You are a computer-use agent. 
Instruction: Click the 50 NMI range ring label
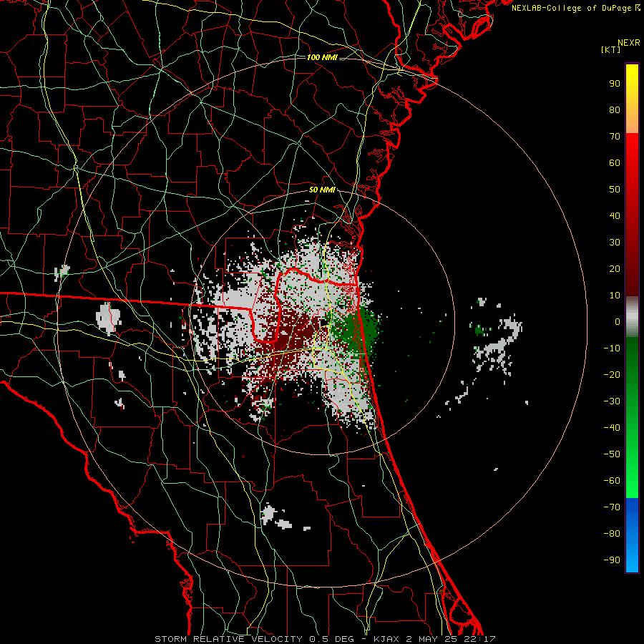pos(322,190)
